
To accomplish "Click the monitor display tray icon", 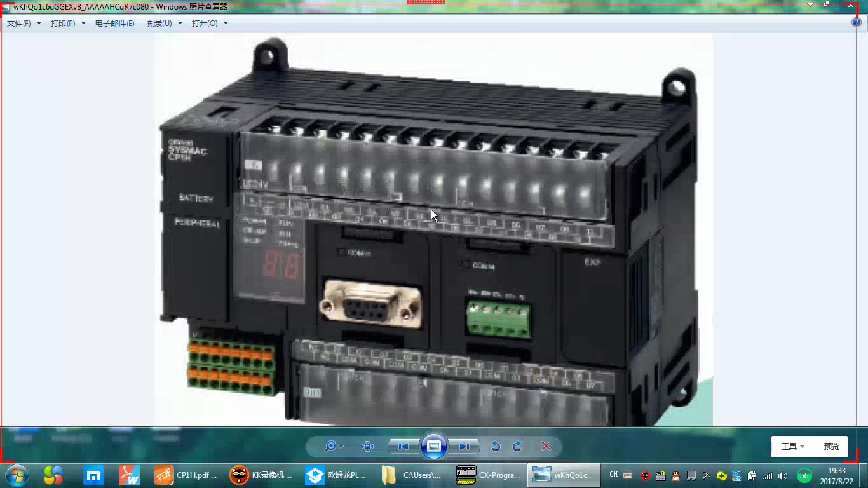I will [x=691, y=475].
